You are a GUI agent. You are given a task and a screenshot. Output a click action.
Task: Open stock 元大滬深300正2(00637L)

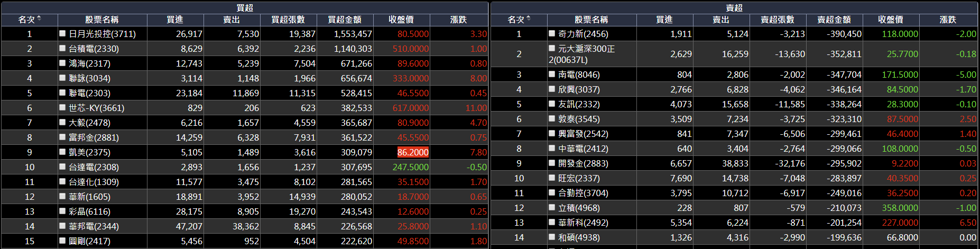tap(581, 54)
